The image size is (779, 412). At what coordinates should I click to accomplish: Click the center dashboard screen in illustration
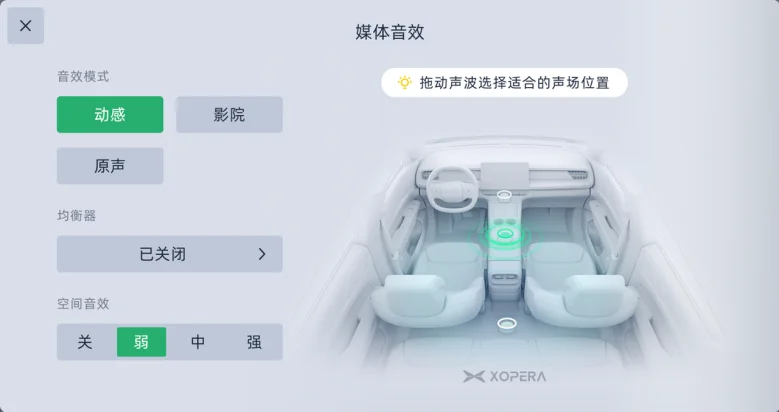[x=505, y=176]
